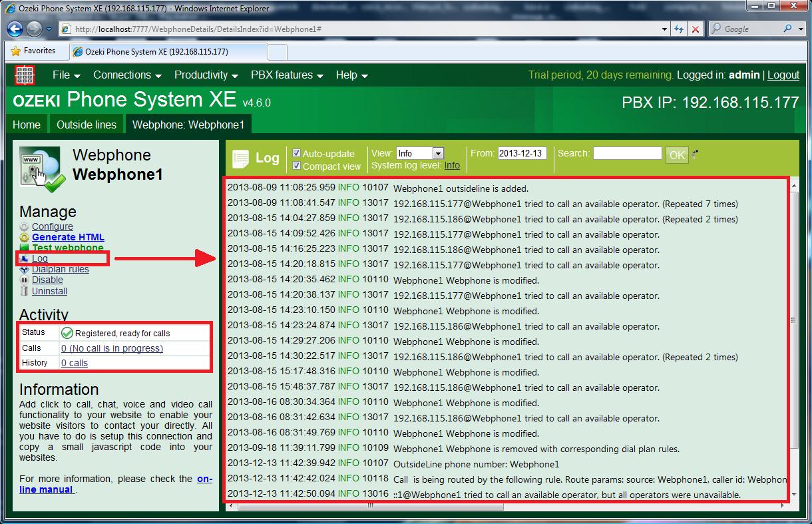
Task: Click the pin icon beside OK button
Action: (696, 154)
